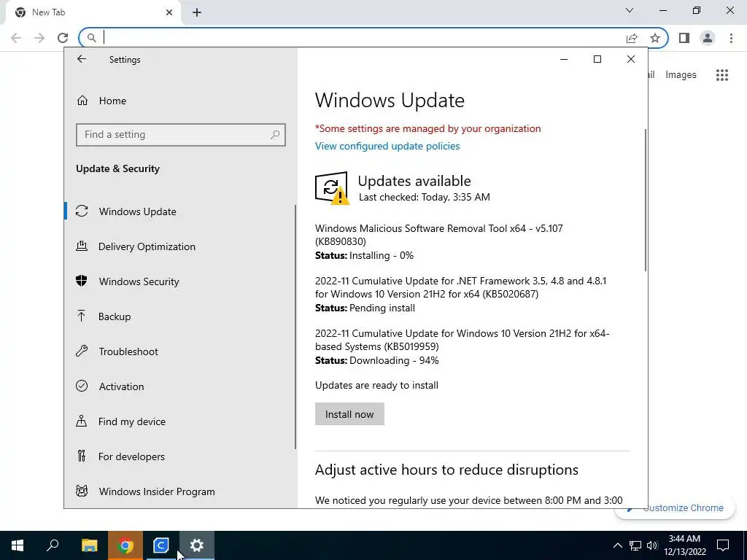Switch to Chrome from taskbar
This screenshot has height=560, width=747.
tap(125, 545)
